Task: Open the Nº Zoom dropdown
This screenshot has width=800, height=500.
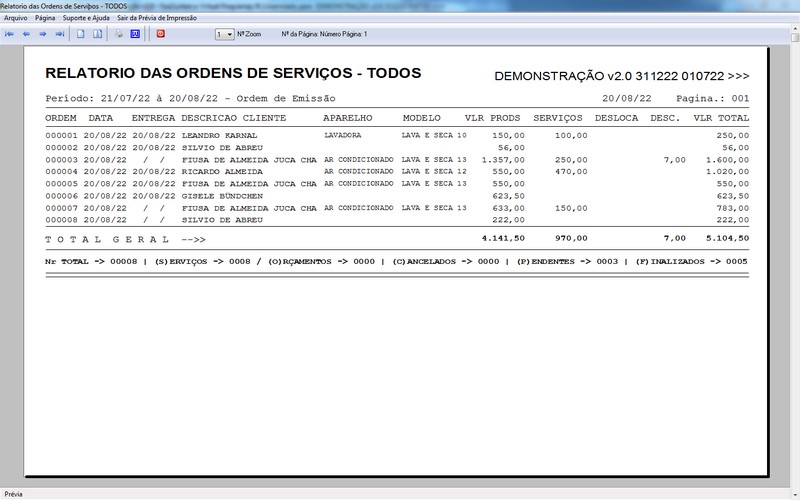Action: point(224,34)
